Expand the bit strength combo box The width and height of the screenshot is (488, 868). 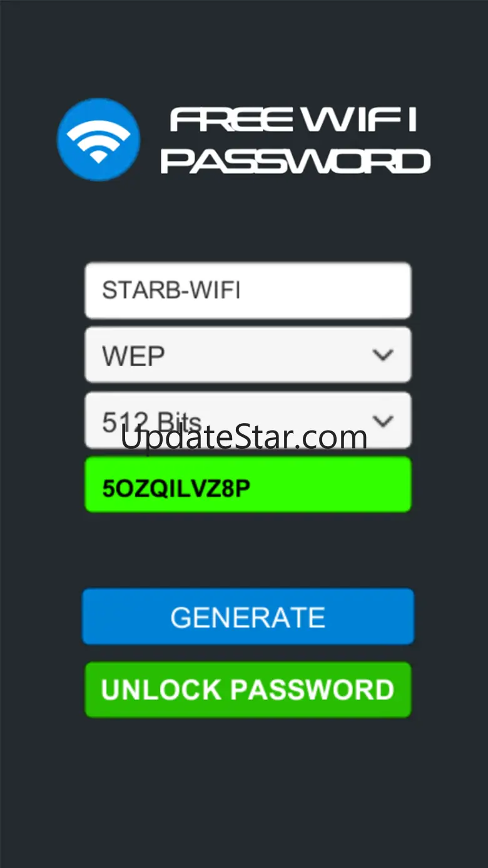248,420
